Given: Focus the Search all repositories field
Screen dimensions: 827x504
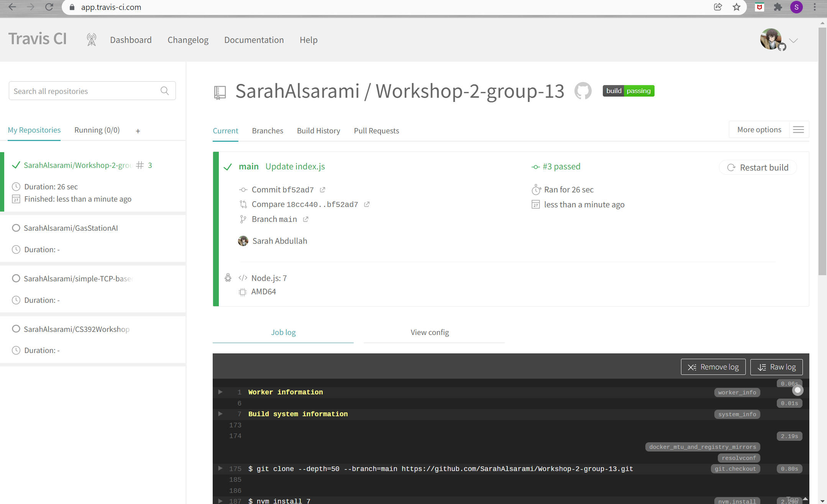Looking at the screenshot, I should coord(92,91).
